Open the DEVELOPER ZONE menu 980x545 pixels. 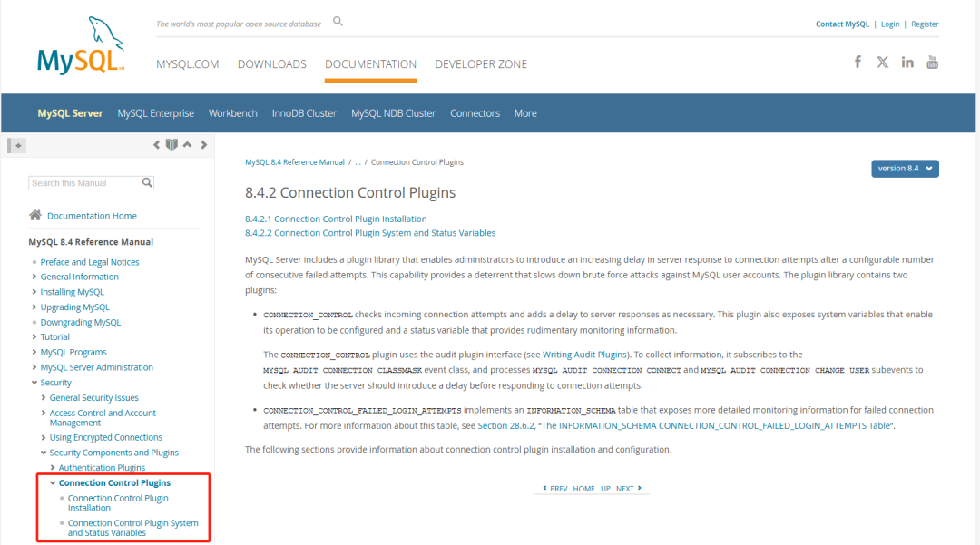(480, 63)
